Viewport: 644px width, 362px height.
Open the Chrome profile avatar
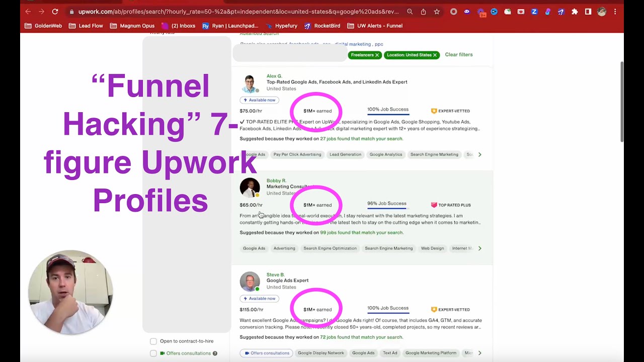point(601,12)
